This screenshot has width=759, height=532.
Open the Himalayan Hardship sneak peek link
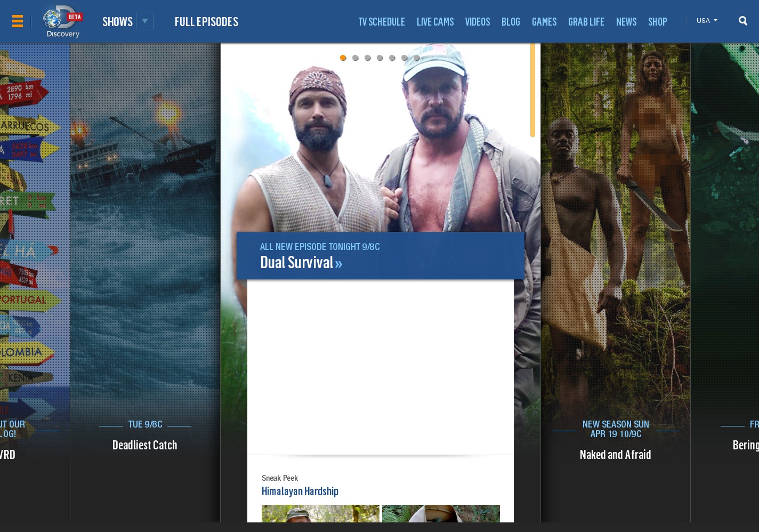(300, 491)
